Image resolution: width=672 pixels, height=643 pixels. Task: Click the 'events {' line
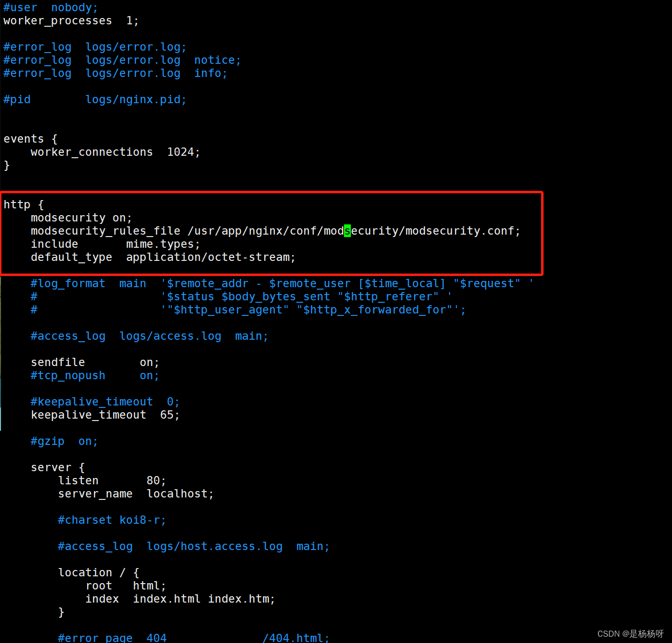point(31,139)
